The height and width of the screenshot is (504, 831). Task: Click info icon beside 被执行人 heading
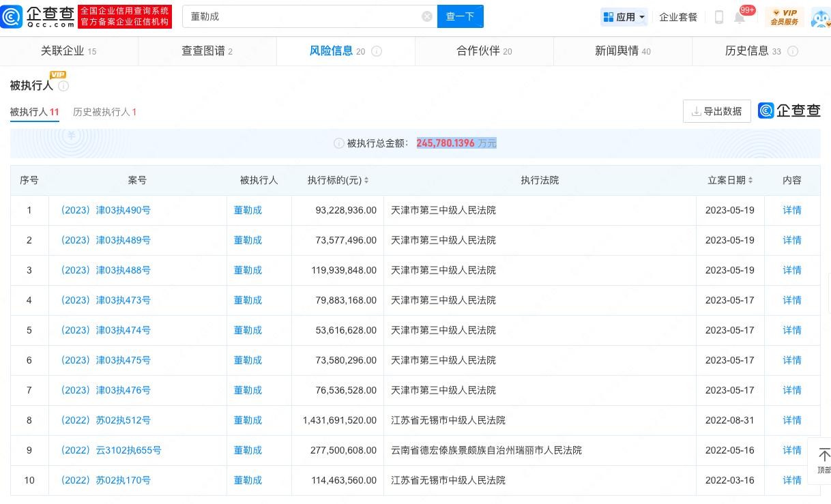pyautogui.click(x=63, y=86)
